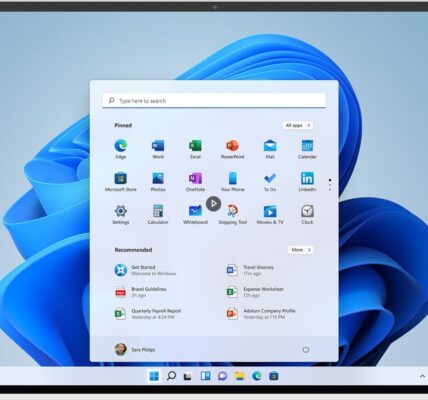Open the Clock app
Screen dimensions: 428x400
(307, 214)
